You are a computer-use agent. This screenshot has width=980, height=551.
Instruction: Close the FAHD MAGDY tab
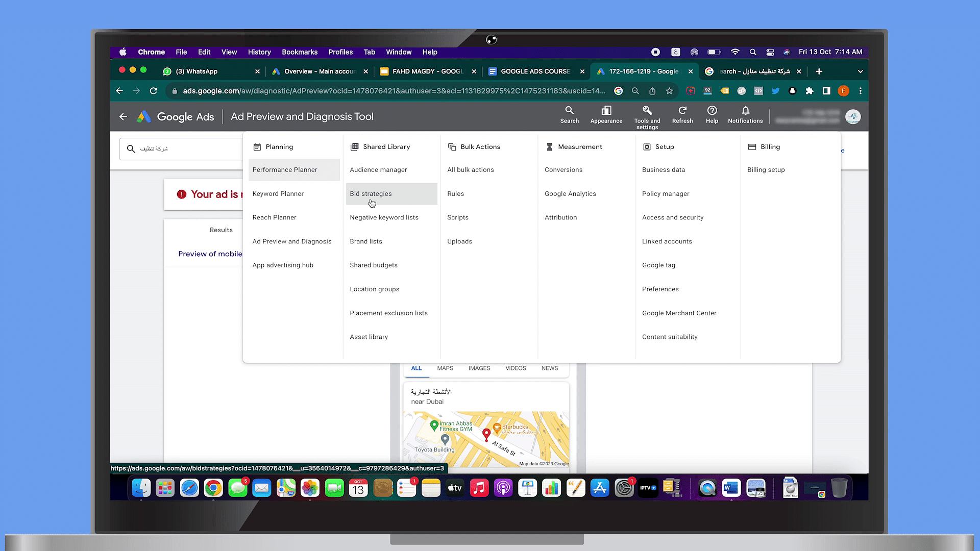[x=474, y=71]
